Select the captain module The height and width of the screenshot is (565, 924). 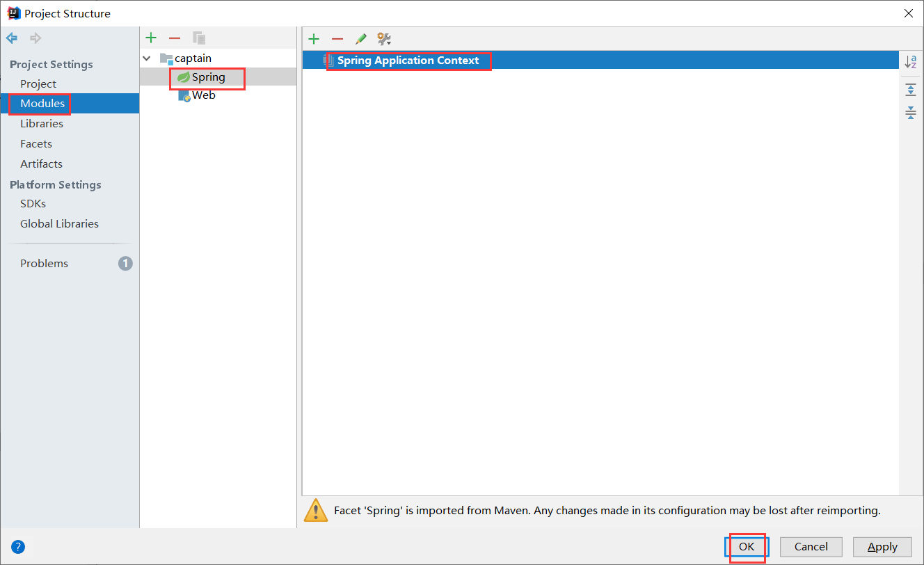pos(193,58)
